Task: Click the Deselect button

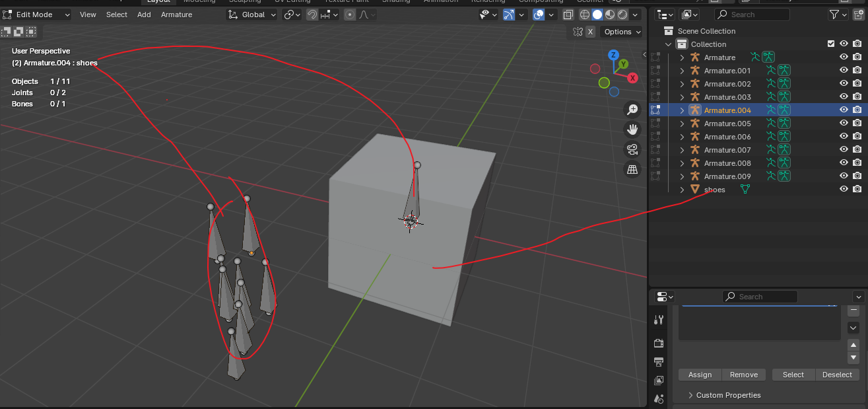Action: point(838,375)
